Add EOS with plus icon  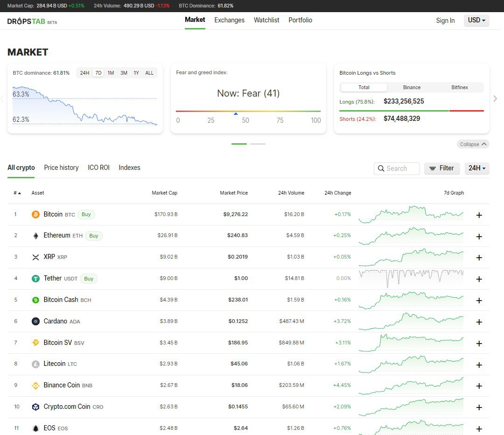pos(479,429)
